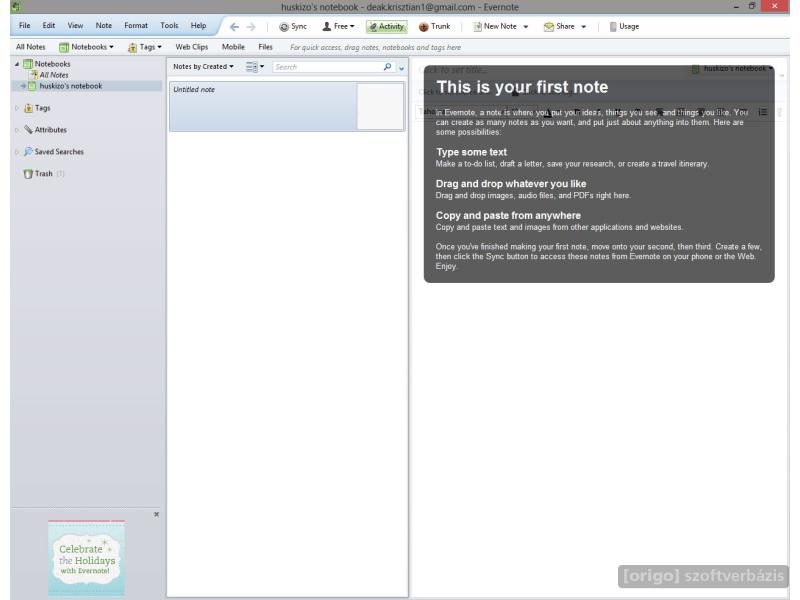Click the note Search field
The width and height of the screenshot is (800, 600).
coord(328,67)
